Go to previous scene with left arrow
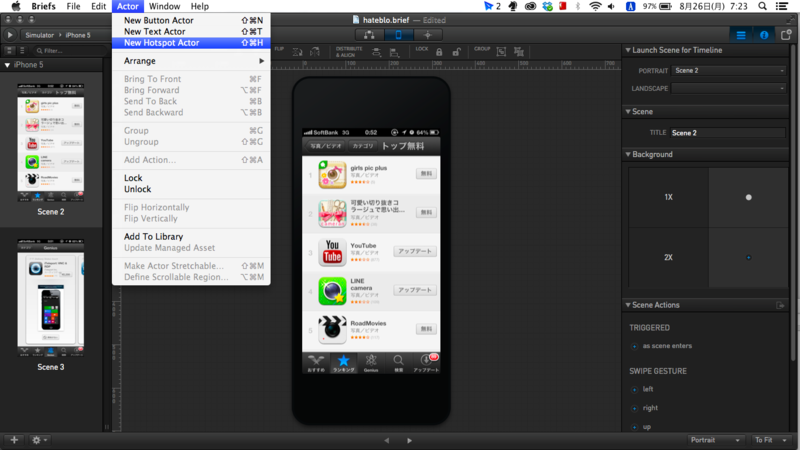 [387, 440]
